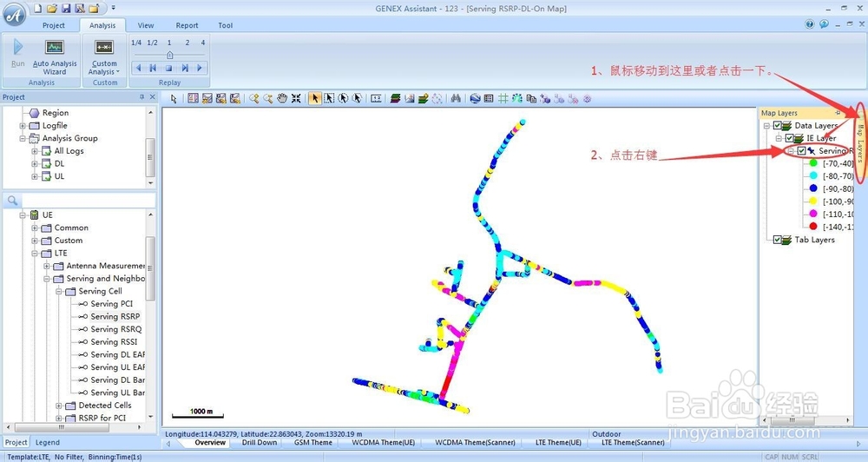The width and height of the screenshot is (868, 462).
Task: Open the Report ribbon tab
Action: (x=187, y=25)
